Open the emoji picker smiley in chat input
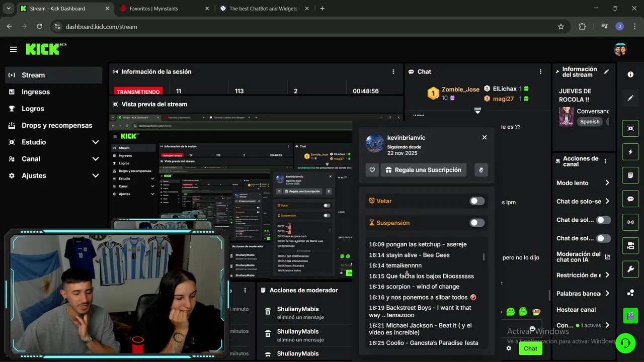 tap(532, 329)
